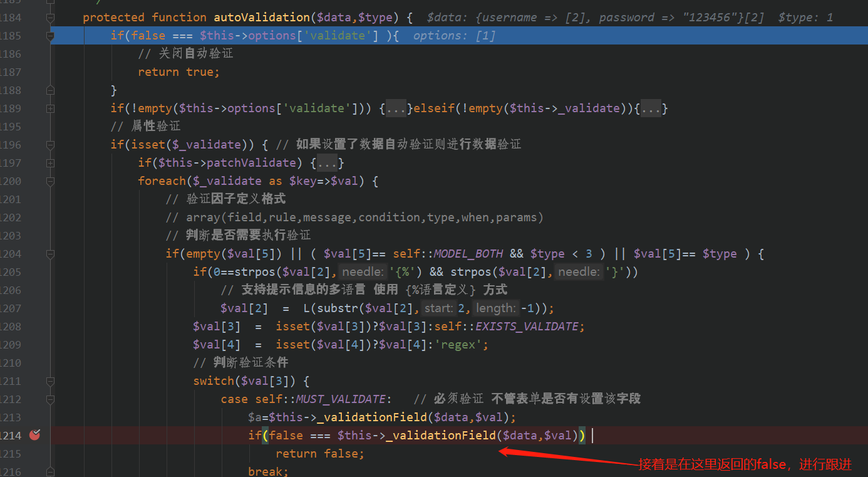Click the 'length:' parameter hint on line 1207
This screenshot has width=868, height=477.
point(495,308)
